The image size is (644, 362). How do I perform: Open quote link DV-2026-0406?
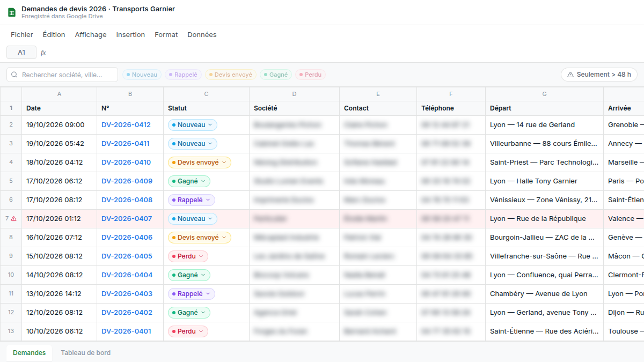click(127, 238)
